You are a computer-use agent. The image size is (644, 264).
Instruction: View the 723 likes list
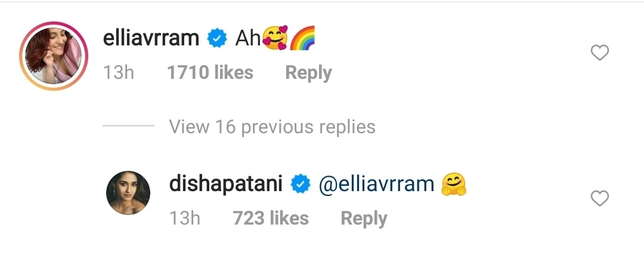tap(271, 219)
